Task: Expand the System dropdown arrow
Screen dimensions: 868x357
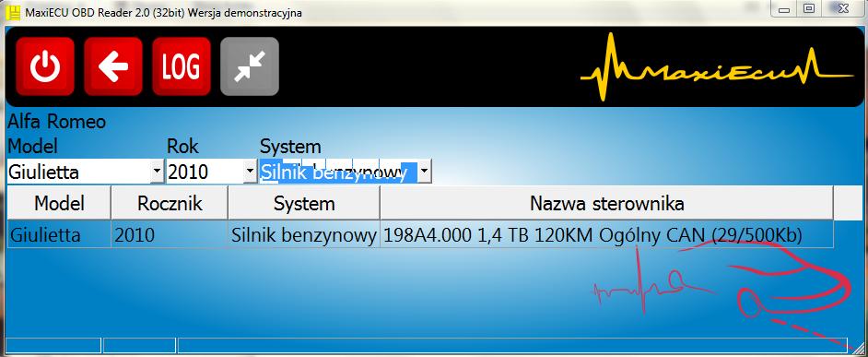Action: point(425,172)
